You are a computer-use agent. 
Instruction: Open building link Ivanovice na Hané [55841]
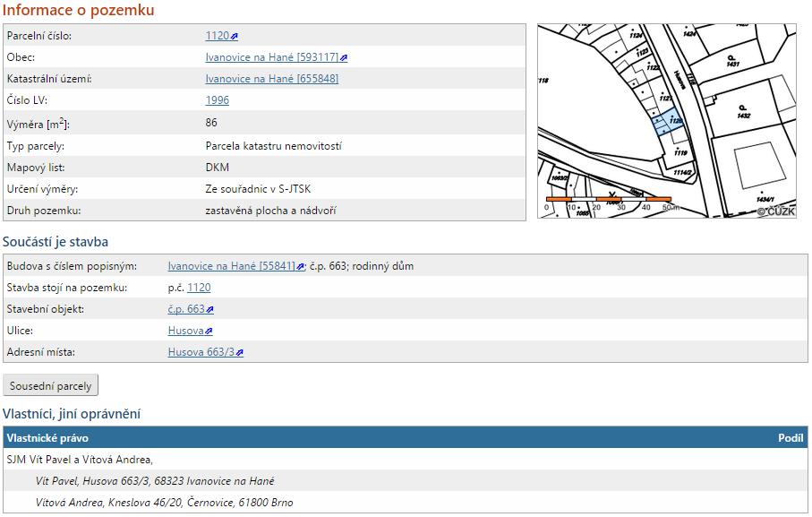232,266
